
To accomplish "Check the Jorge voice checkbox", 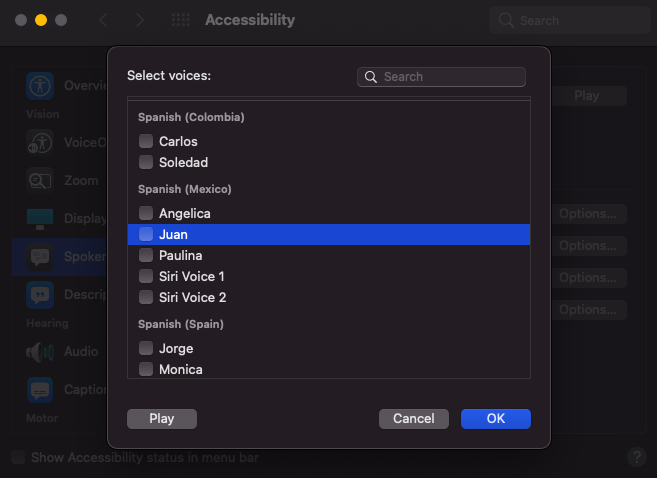I will pos(146,348).
